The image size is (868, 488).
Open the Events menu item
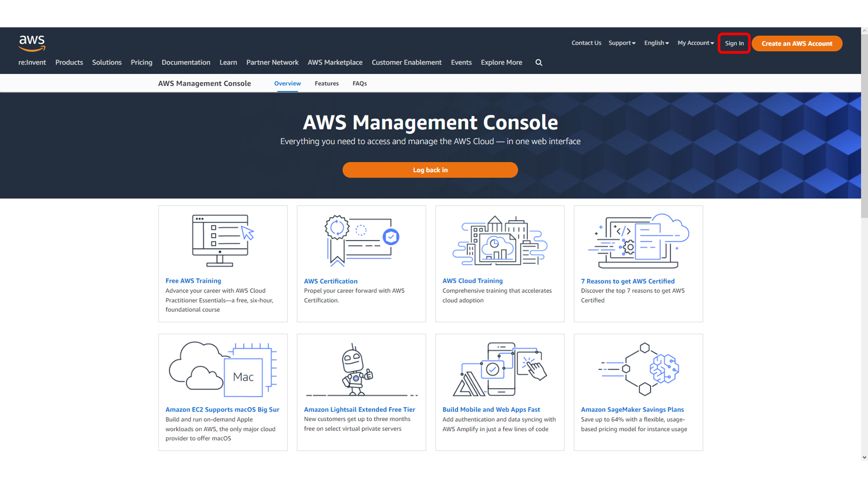coord(461,63)
